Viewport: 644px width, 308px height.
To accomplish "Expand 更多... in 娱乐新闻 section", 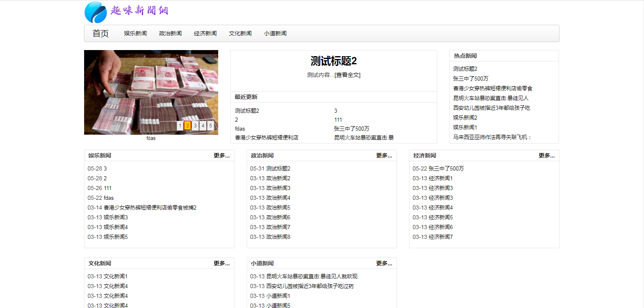I will [222, 155].
